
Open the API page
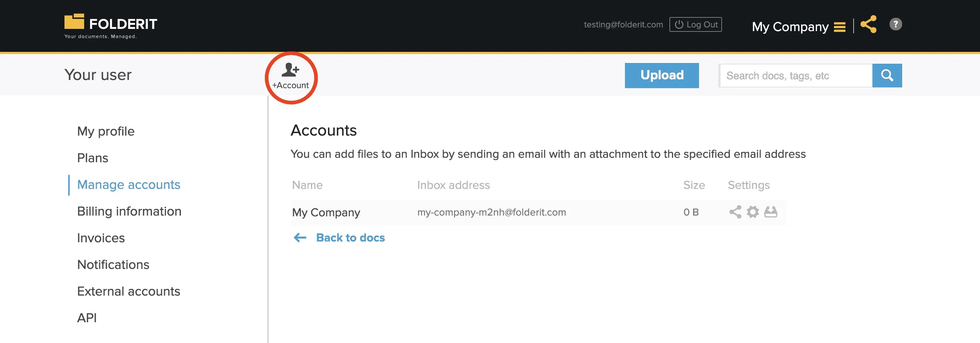click(87, 317)
